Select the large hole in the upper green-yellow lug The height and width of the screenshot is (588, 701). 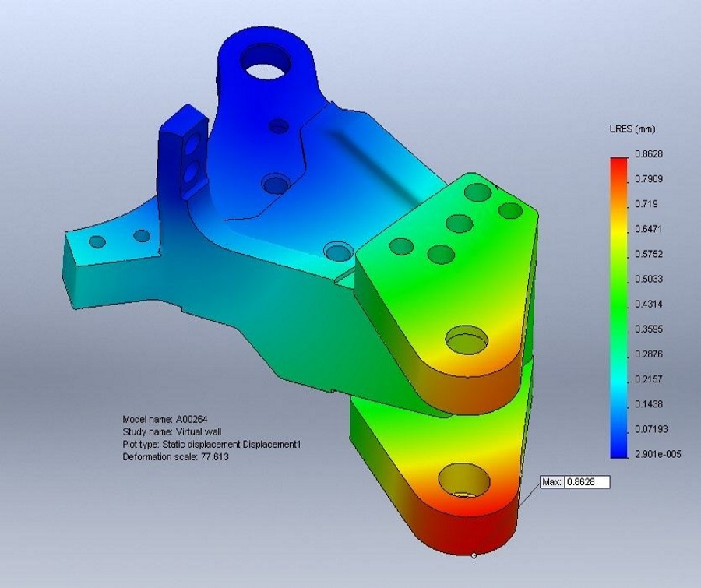click(x=467, y=338)
